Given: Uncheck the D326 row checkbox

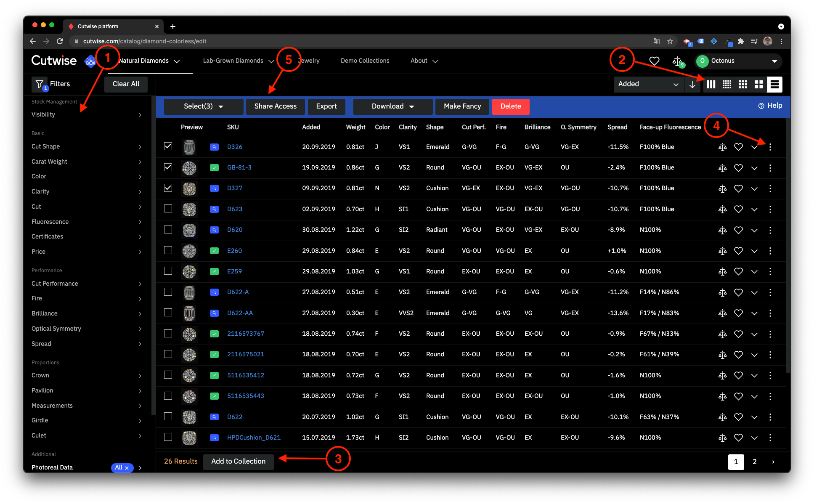Looking at the screenshot, I should pyautogui.click(x=168, y=146).
